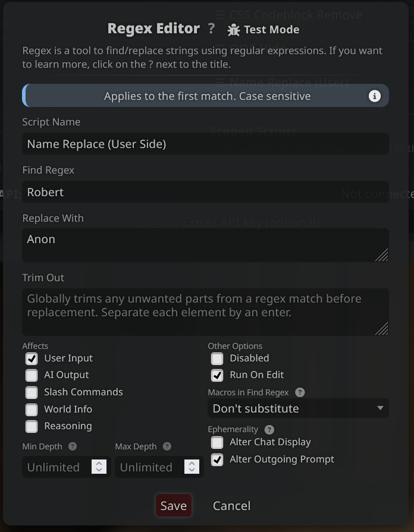The image size is (414, 532).
Task: Open Macros in Find Regex help icon
Action: pos(300,392)
